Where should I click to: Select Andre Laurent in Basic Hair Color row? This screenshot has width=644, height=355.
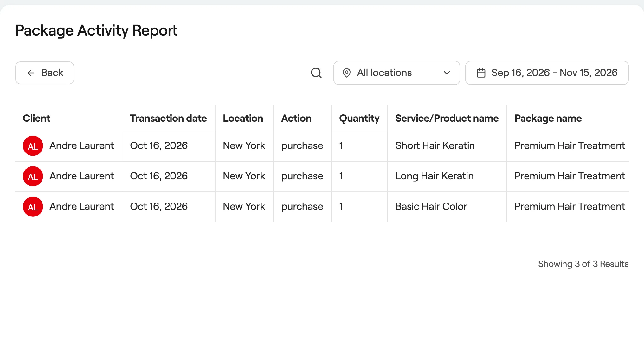82,206
